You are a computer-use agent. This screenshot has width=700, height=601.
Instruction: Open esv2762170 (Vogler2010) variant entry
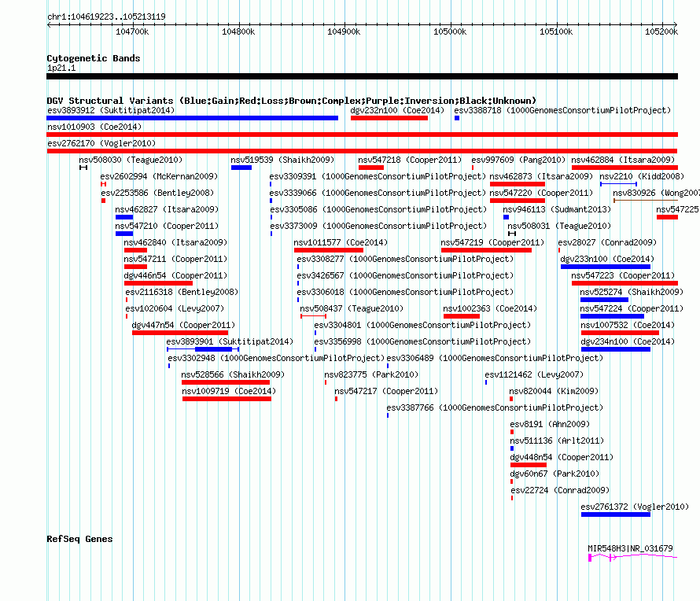[x=101, y=143]
